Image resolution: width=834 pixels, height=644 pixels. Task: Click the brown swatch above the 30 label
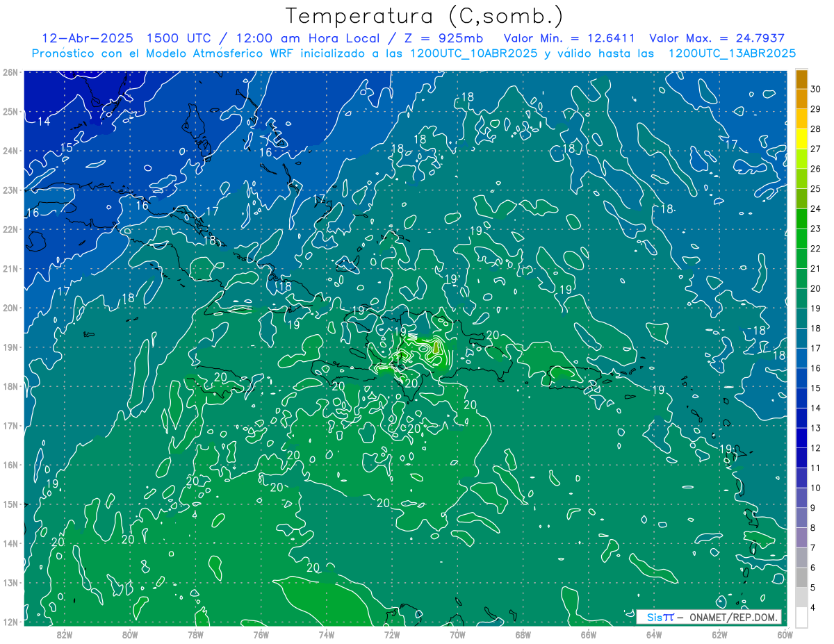click(801, 79)
